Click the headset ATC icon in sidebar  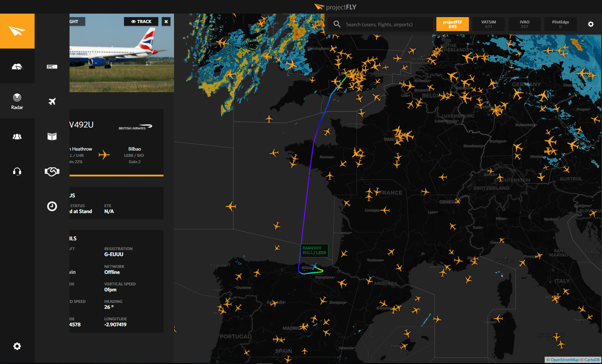coord(17,171)
